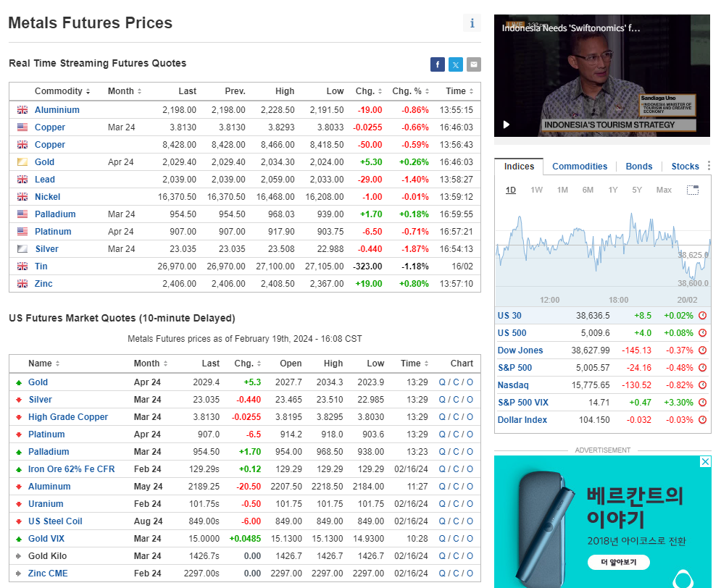Open the O chart link for Aluminum

pos(470,487)
